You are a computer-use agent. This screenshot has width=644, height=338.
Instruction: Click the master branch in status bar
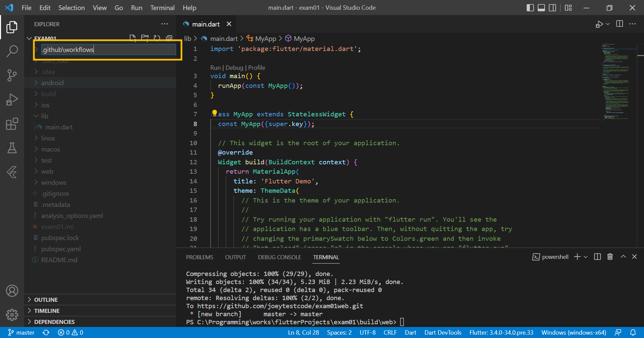[x=21, y=332]
